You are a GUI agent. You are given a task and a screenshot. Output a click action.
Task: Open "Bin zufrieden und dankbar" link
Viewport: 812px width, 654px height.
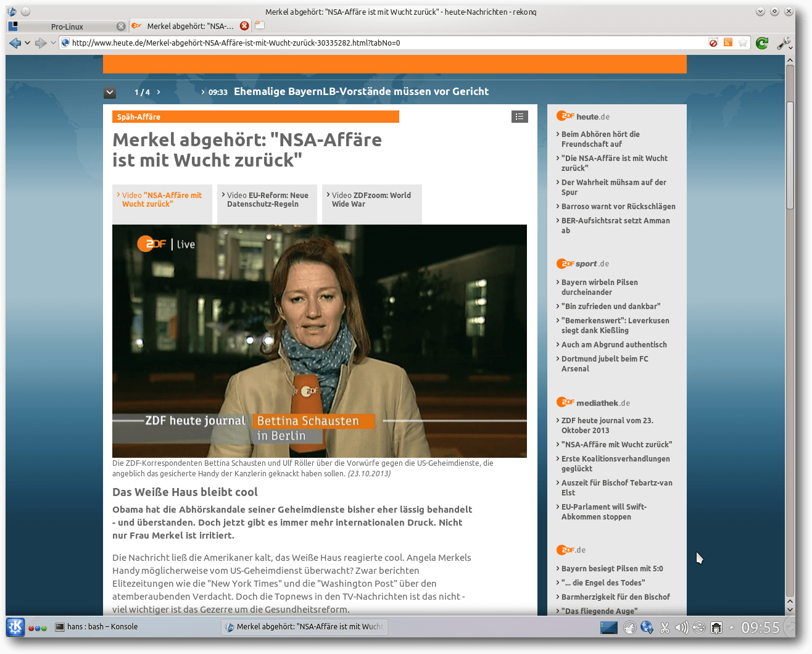tap(611, 306)
